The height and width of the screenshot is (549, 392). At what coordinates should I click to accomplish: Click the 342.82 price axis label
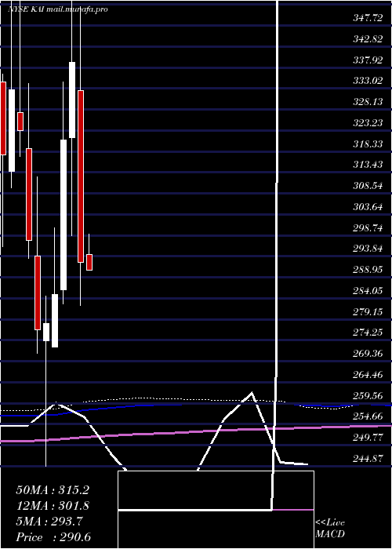coord(368,39)
